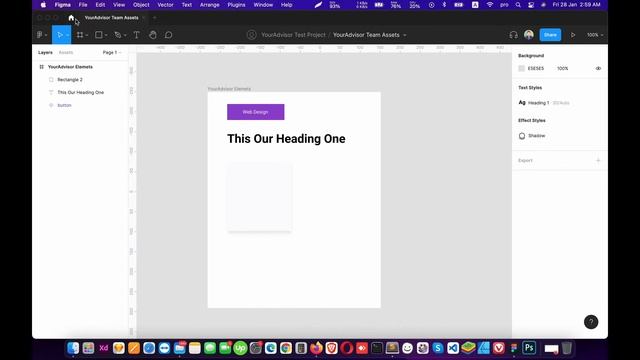The width and height of the screenshot is (640, 360).
Task: Click the Shadow effect style icon
Action: (x=522, y=136)
